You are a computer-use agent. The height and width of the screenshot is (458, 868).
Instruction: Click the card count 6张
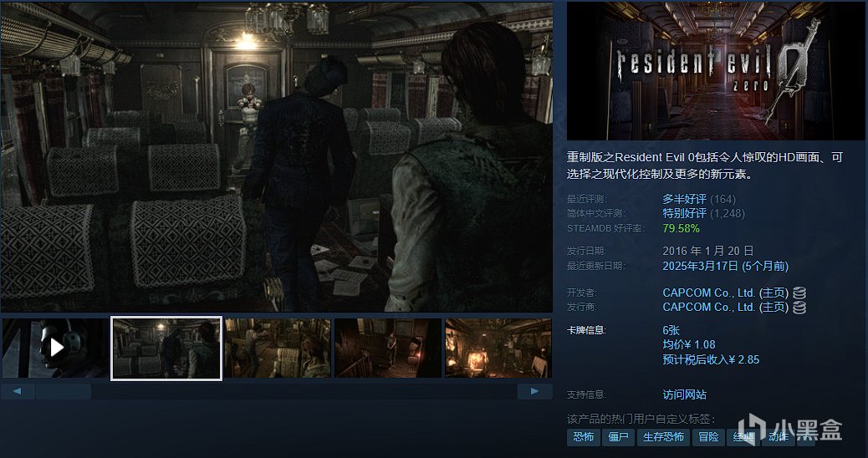point(671,330)
